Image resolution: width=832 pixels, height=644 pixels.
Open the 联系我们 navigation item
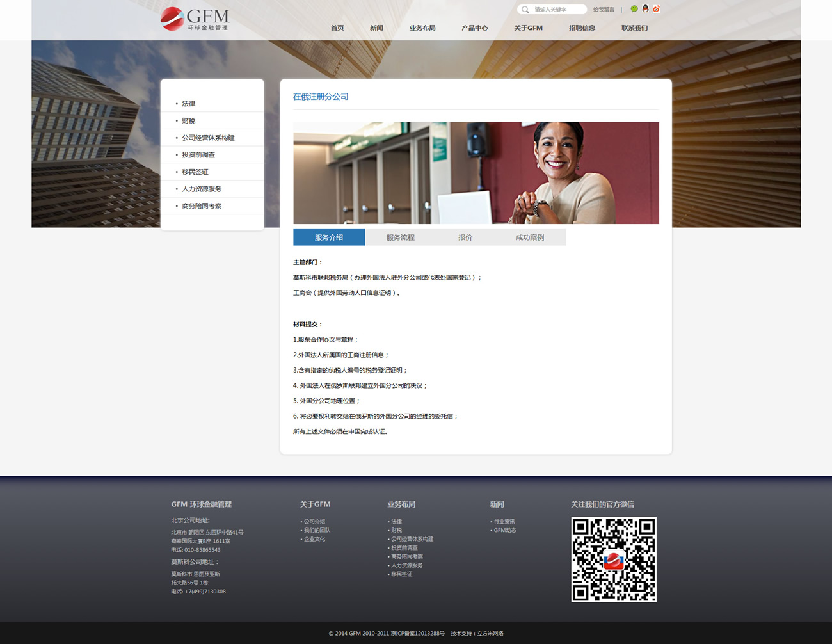(x=634, y=28)
